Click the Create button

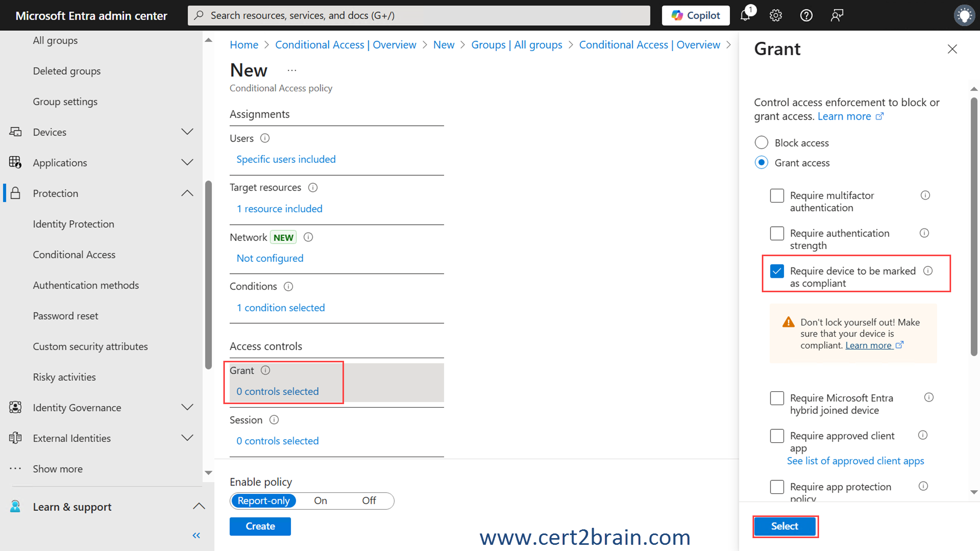click(260, 526)
